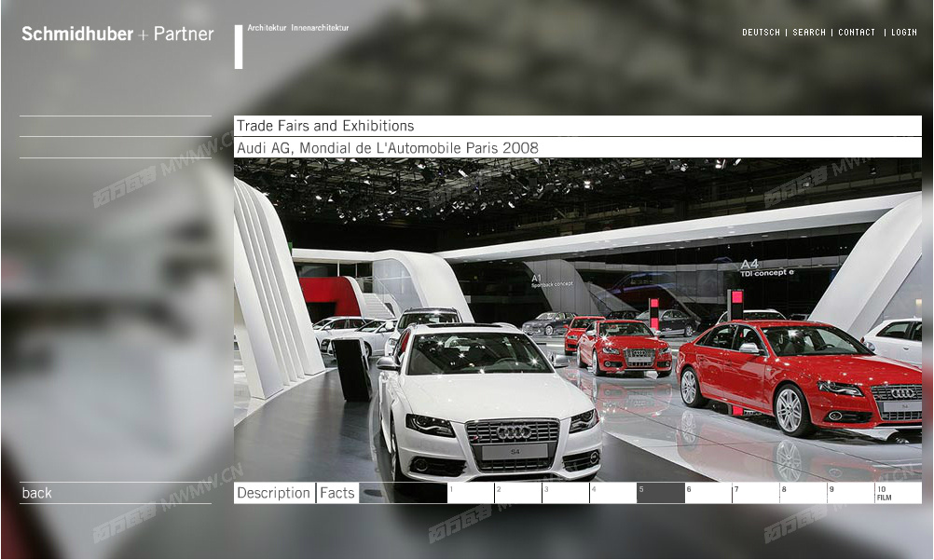Show image number 1
Image resolution: width=934 pixels, height=560 pixels.
pyautogui.click(x=471, y=493)
